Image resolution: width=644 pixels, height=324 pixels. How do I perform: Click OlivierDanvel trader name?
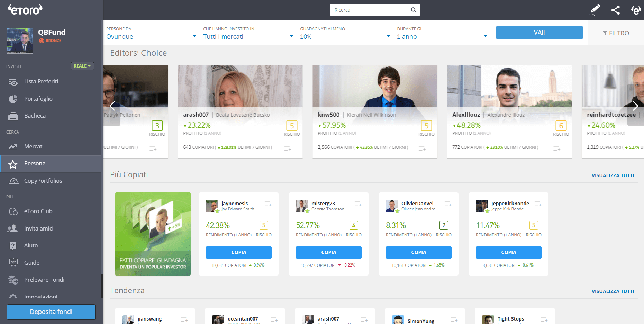coord(417,204)
